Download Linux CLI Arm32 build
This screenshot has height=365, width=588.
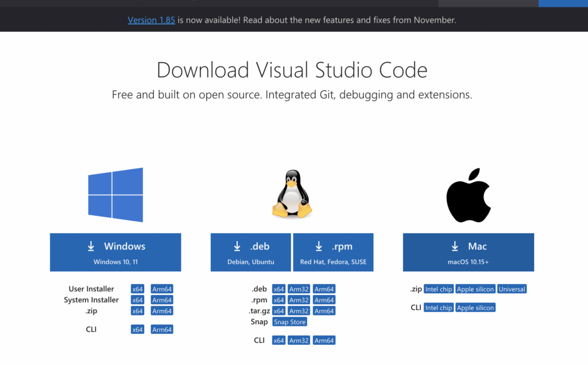299,340
